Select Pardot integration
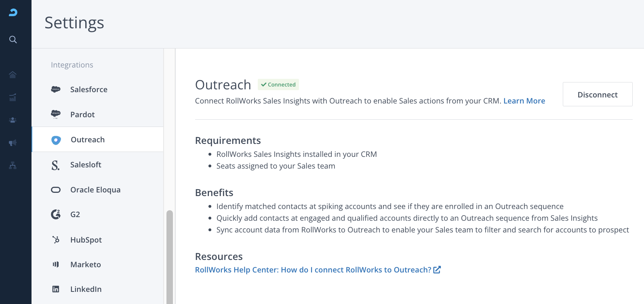 [82, 114]
